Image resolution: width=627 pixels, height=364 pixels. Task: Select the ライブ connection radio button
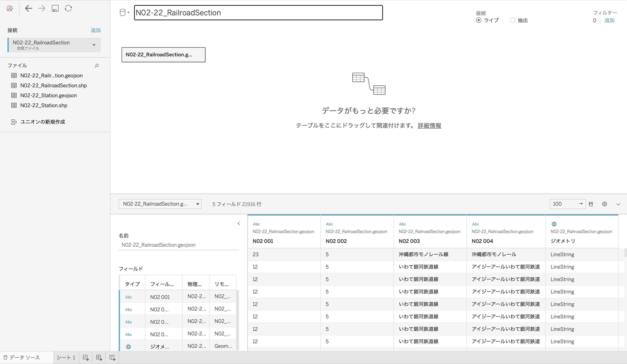479,20
